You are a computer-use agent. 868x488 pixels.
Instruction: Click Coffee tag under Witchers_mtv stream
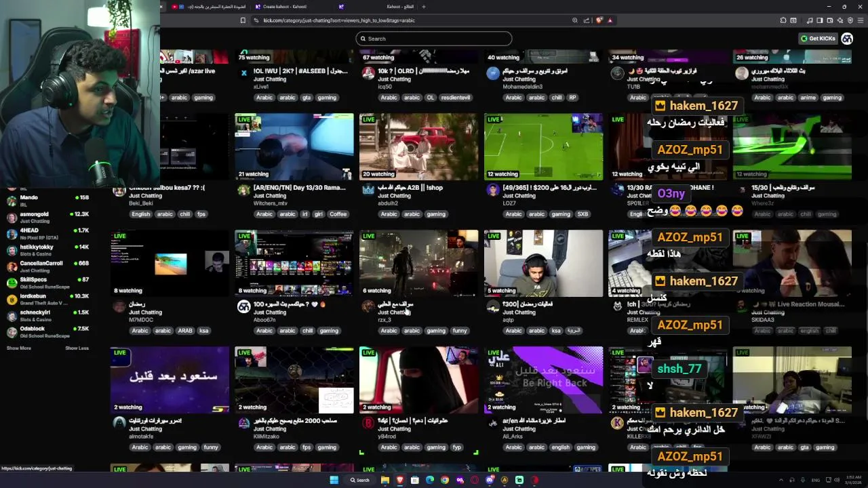coord(338,214)
